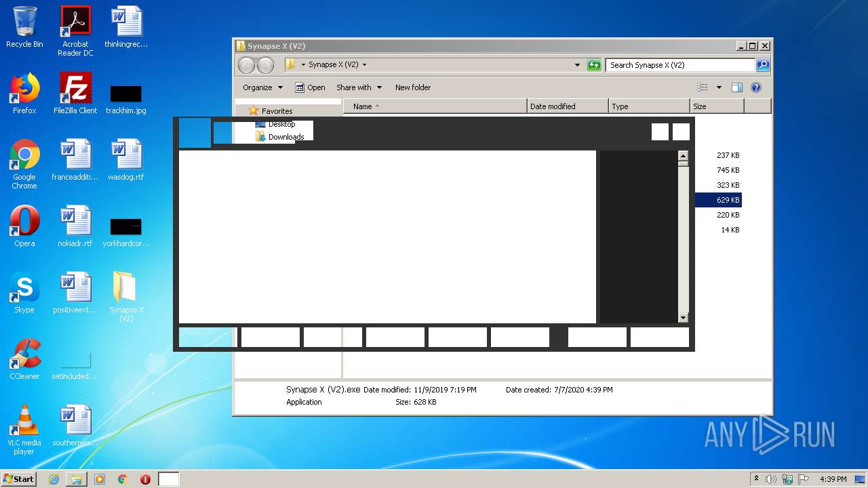Launch Firefox from the desktop

point(24,94)
